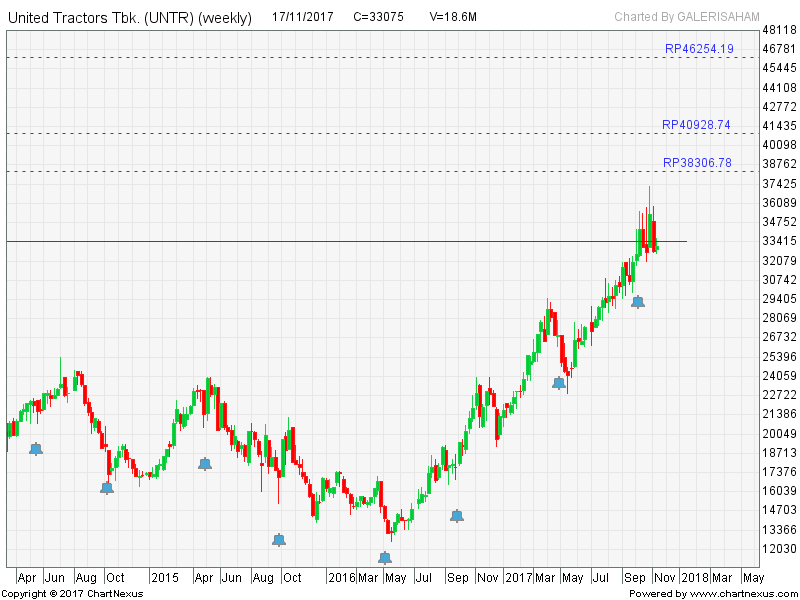Click the 45445 price axis label

pyautogui.click(x=779, y=68)
